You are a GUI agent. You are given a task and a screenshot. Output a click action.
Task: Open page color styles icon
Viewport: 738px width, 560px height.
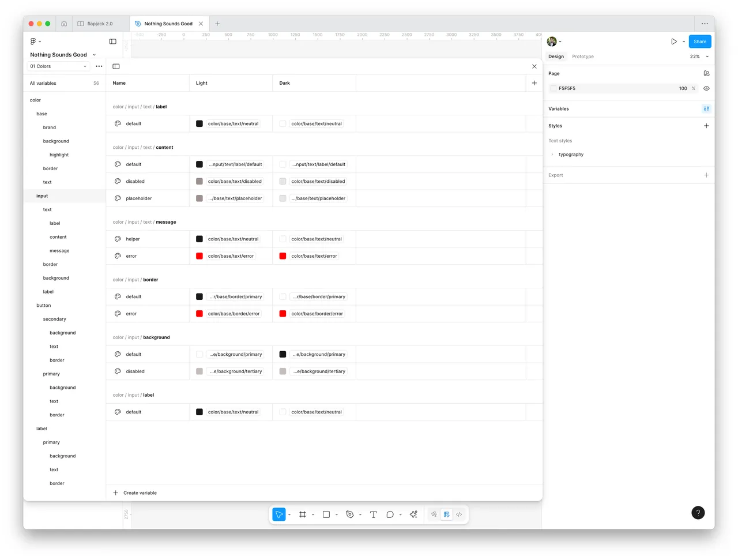(x=706, y=74)
